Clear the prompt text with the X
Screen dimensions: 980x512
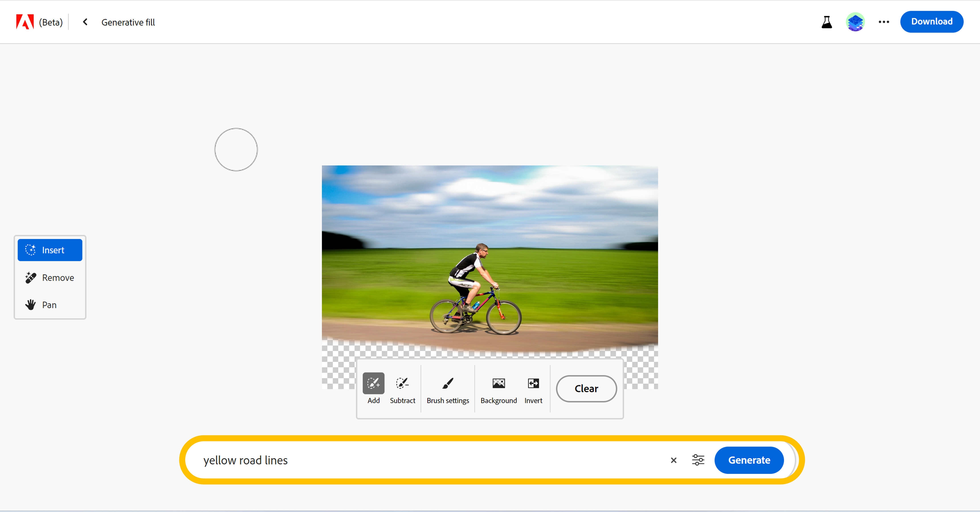[673, 460]
